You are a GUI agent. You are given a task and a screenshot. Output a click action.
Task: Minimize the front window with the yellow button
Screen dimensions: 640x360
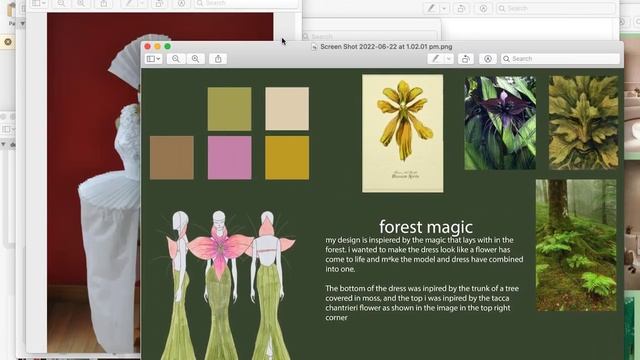tap(158, 47)
